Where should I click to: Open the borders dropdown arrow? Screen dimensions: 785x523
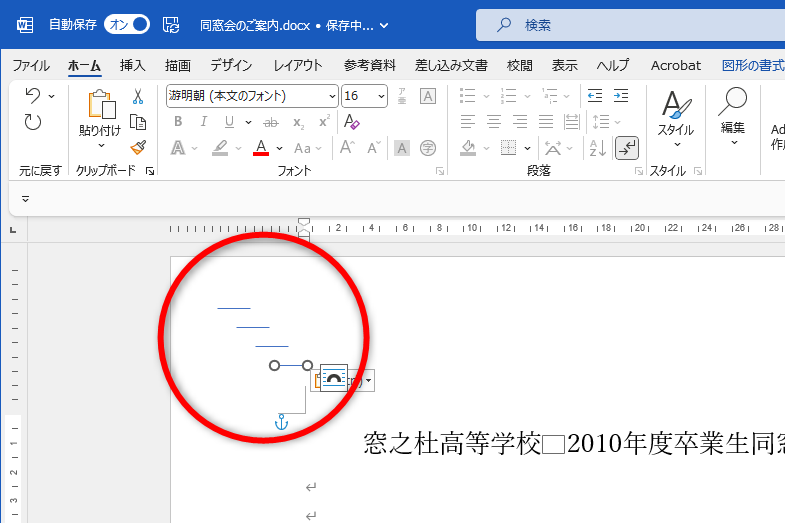coord(527,149)
